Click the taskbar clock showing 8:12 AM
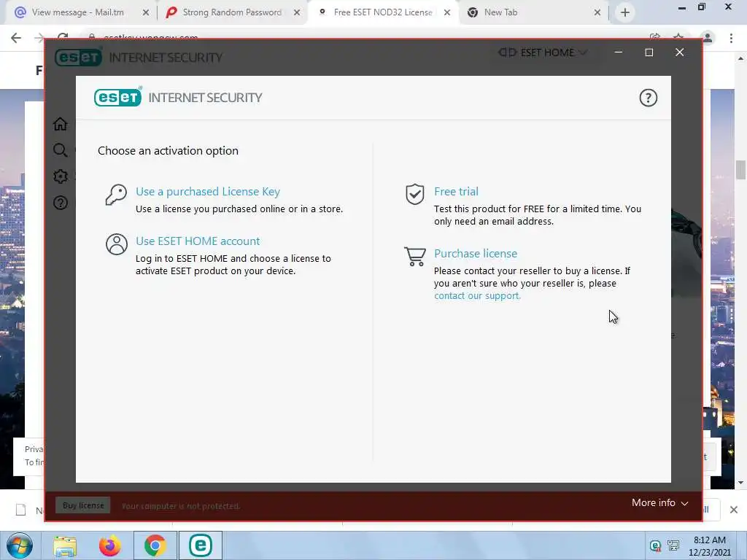 709,546
